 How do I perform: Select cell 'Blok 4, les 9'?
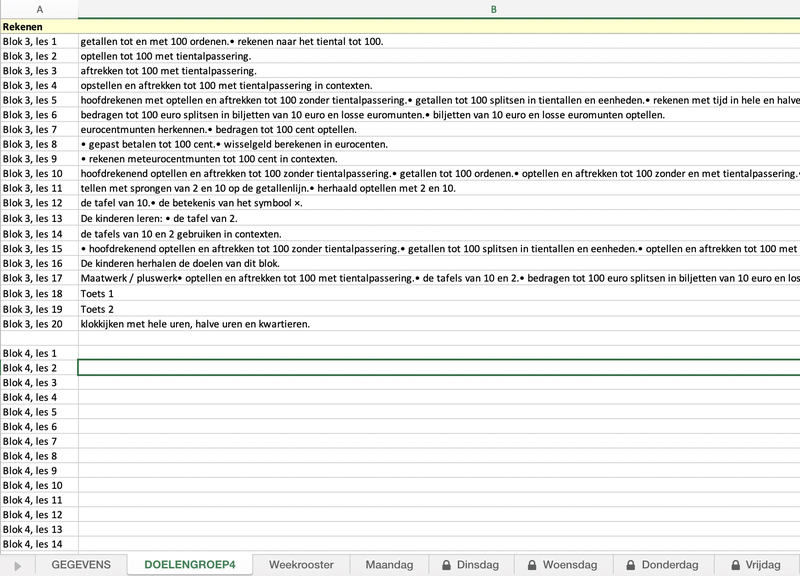(39, 471)
